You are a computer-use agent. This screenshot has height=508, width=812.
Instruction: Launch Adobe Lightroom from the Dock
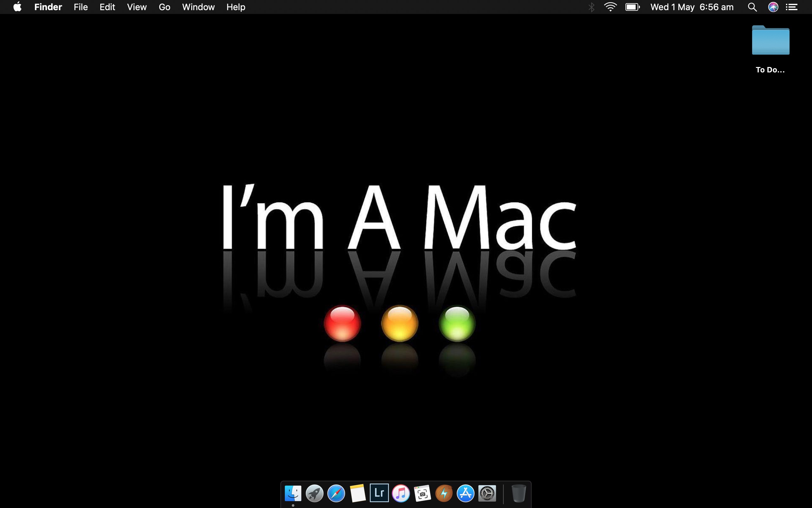point(379,493)
